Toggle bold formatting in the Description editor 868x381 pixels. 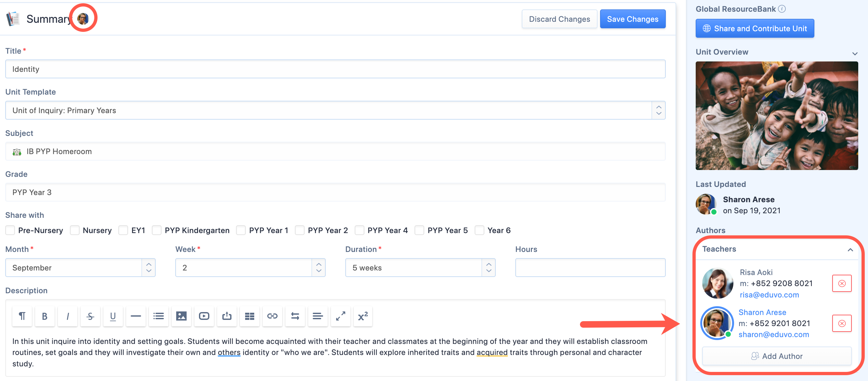coord(45,316)
